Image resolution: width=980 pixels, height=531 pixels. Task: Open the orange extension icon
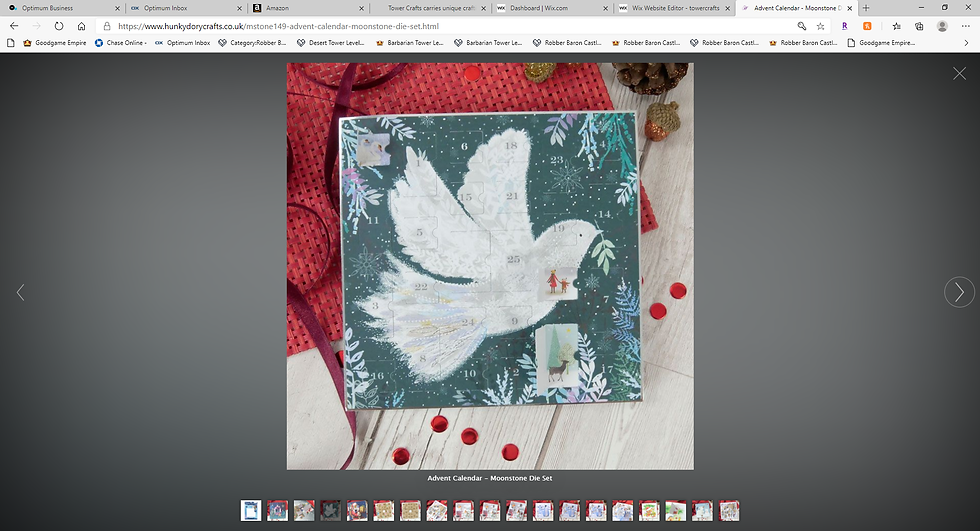pos(867,26)
